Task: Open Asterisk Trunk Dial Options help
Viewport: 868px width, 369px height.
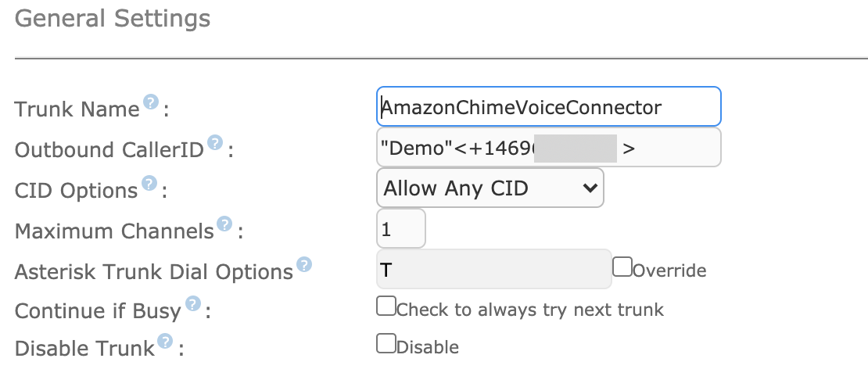Action: click(304, 264)
